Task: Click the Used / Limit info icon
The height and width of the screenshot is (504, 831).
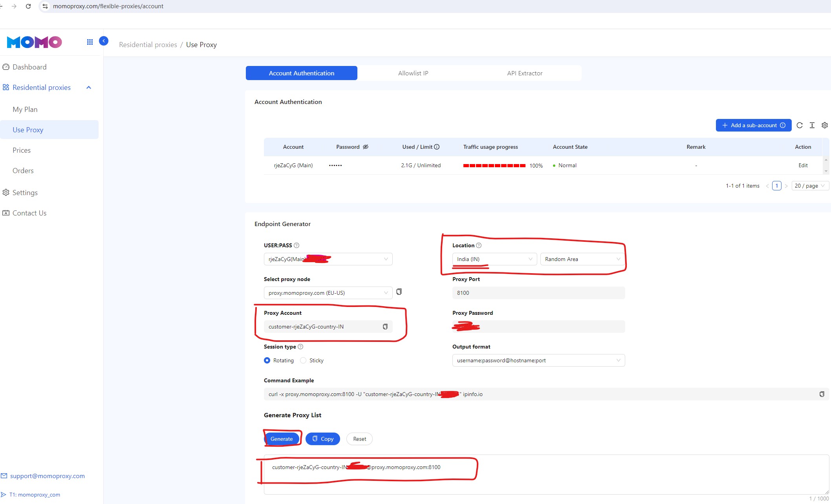Action: click(437, 147)
